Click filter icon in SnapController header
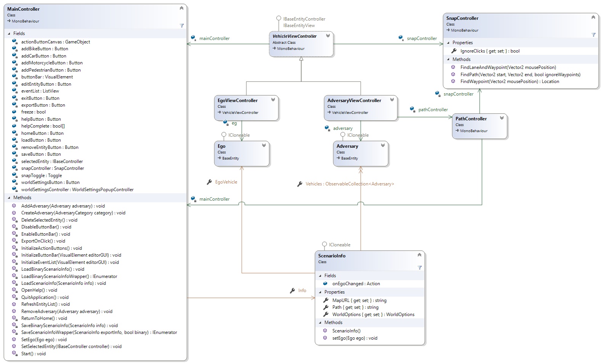The height and width of the screenshot is (364, 602). pyautogui.click(x=593, y=35)
